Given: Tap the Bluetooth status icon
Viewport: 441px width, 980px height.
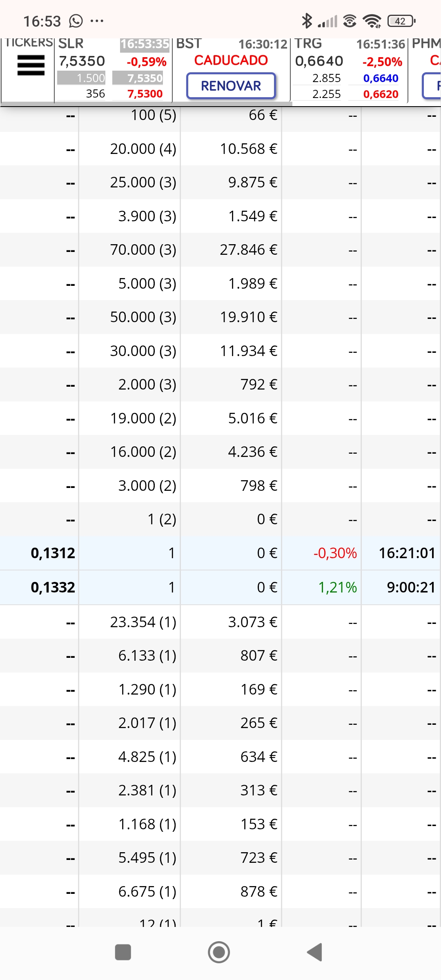Looking at the screenshot, I should (x=307, y=21).
